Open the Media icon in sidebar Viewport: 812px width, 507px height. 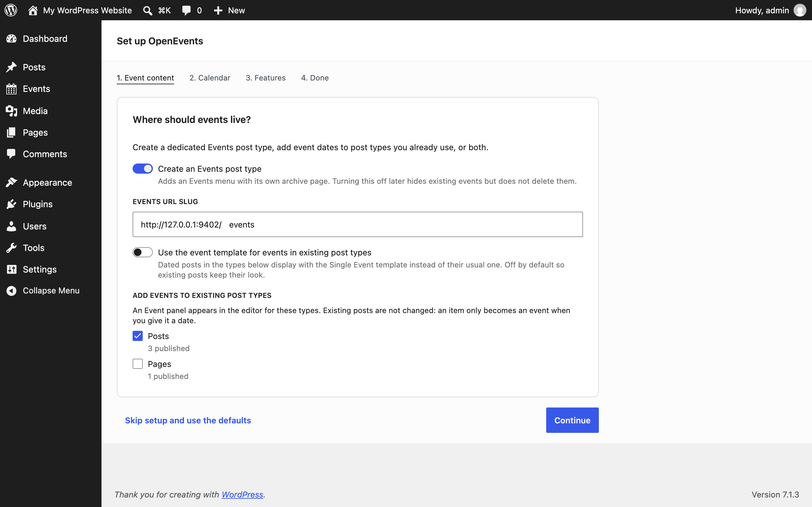[11, 111]
